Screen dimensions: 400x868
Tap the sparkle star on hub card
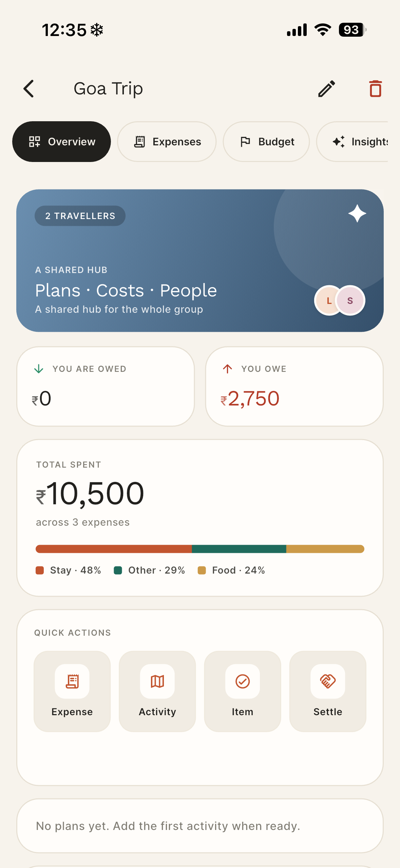[x=357, y=213]
